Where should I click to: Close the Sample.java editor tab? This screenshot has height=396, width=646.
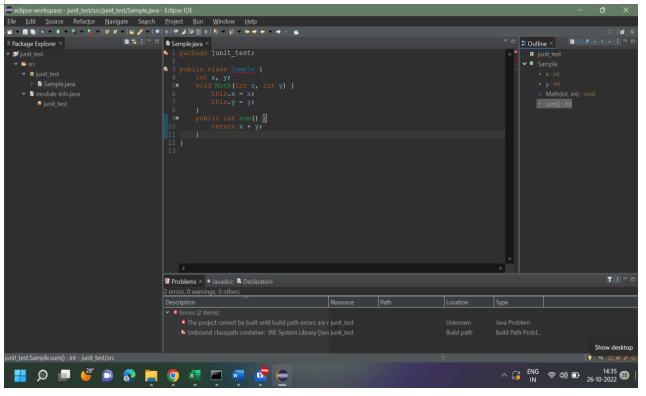[207, 43]
